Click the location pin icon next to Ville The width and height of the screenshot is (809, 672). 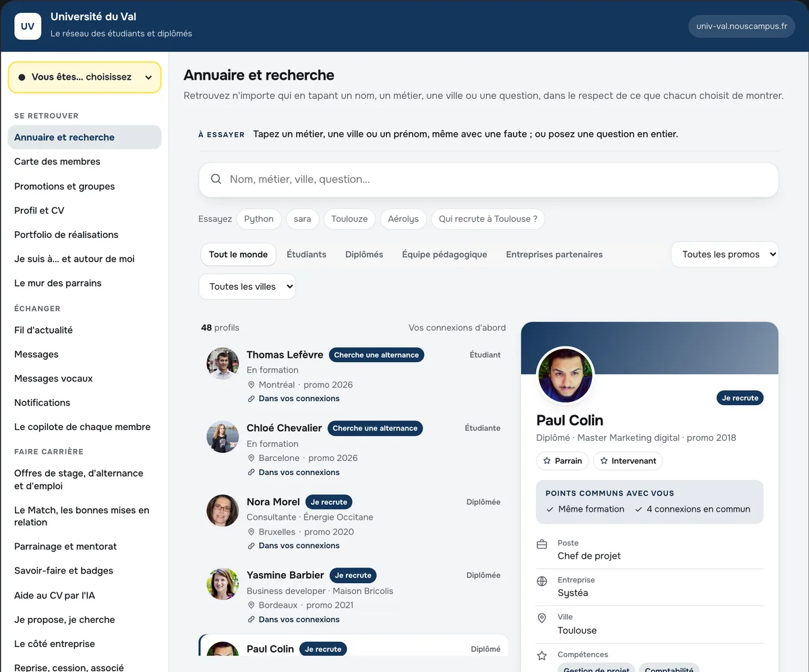541,618
